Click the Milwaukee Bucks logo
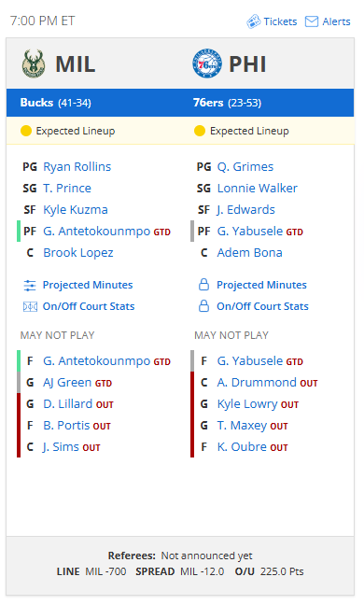364x605 pixels. click(x=34, y=63)
